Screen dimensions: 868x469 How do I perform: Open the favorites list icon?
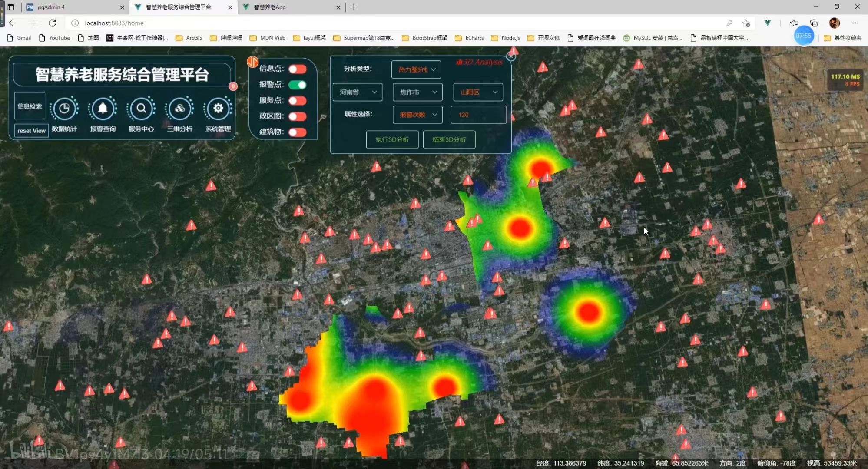click(x=794, y=23)
